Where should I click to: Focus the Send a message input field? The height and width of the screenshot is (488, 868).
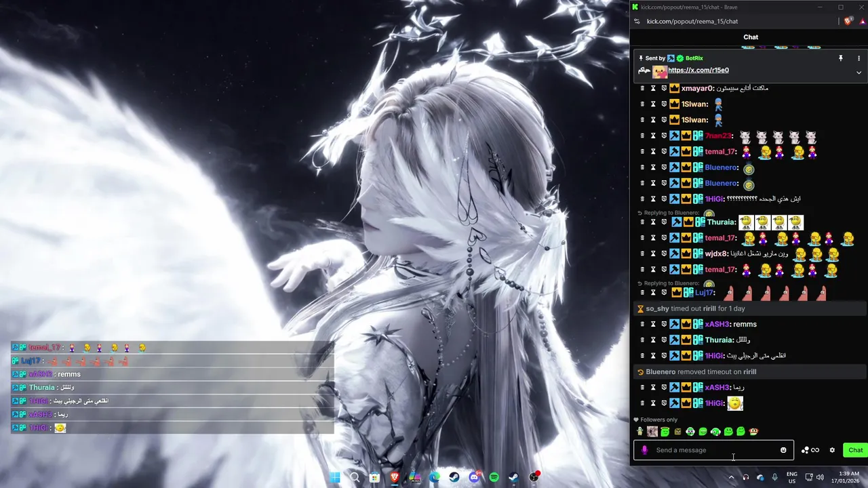[x=713, y=450]
